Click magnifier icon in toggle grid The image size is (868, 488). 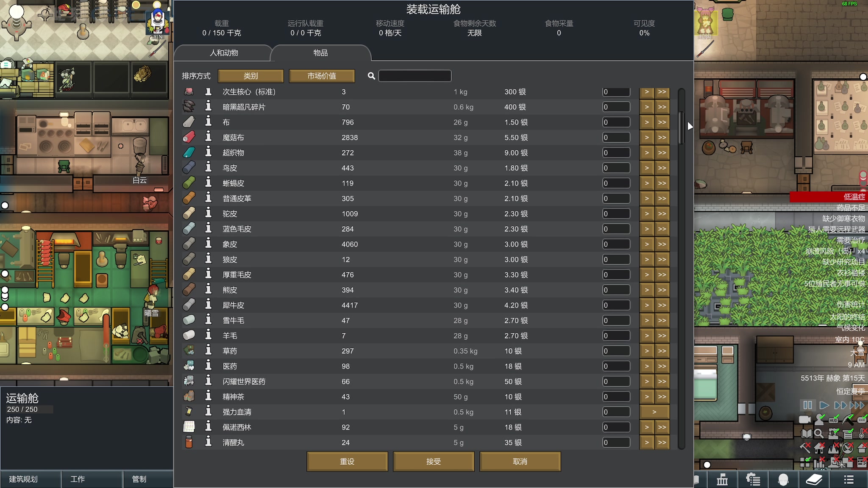819,433
